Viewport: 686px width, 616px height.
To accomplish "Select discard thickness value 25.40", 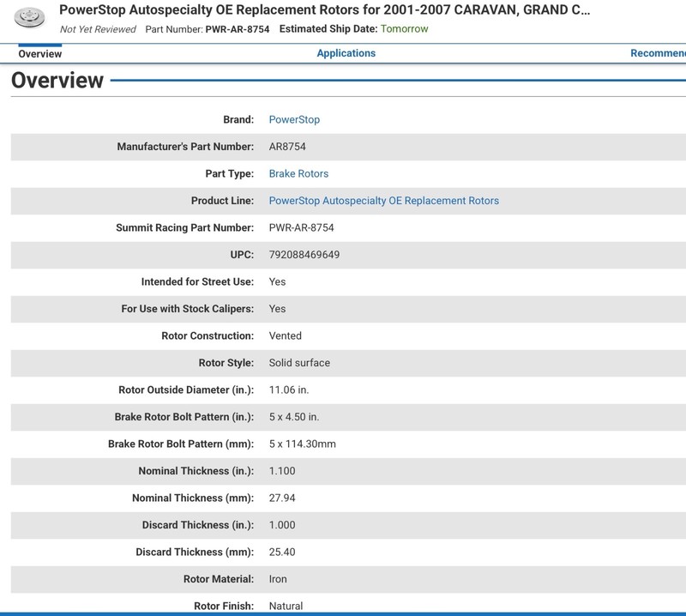I will (x=282, y=552).
